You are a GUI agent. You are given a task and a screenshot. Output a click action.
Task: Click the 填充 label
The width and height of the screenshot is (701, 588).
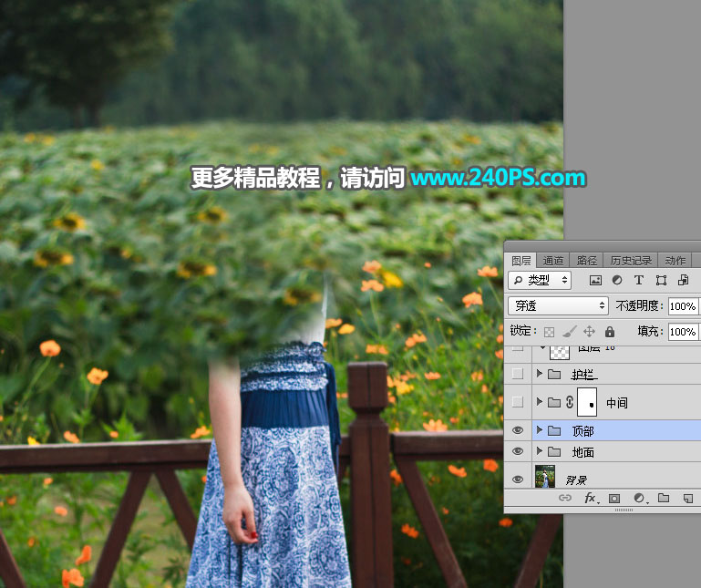651,331
